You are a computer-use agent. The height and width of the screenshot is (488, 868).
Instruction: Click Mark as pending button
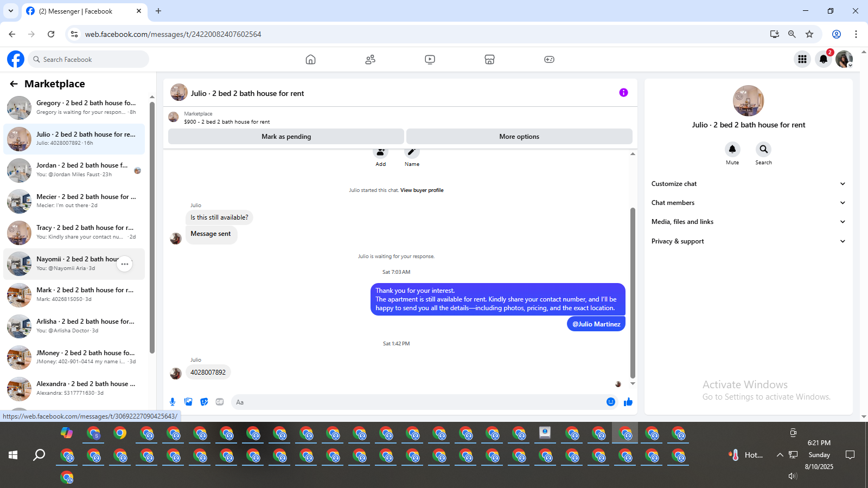point(286,137)
